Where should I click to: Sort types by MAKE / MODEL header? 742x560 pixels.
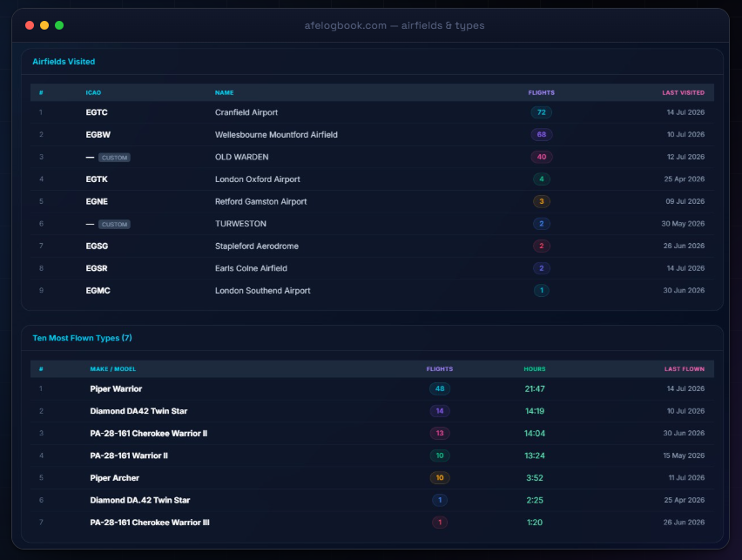click(x=112, y=369)
